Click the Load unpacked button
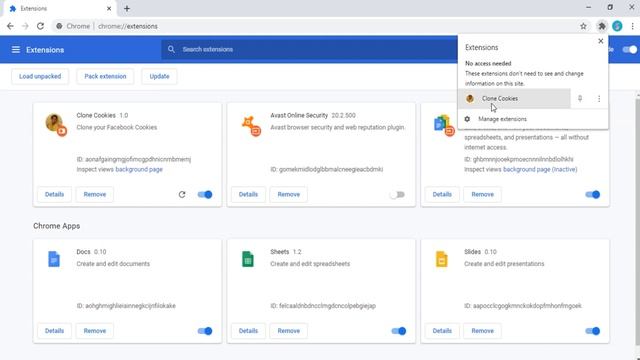This screenshot has width=640, height=360. (x=40, y=76)
